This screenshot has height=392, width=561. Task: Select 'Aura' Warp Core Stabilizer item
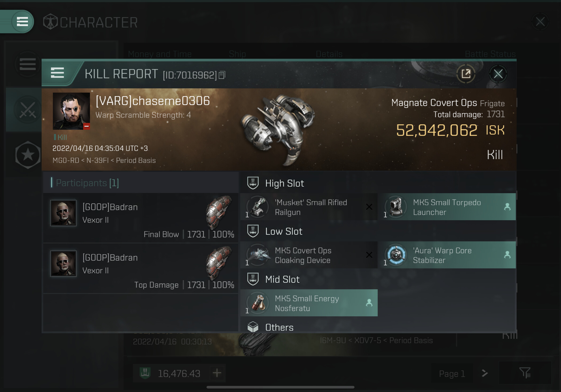447,255
